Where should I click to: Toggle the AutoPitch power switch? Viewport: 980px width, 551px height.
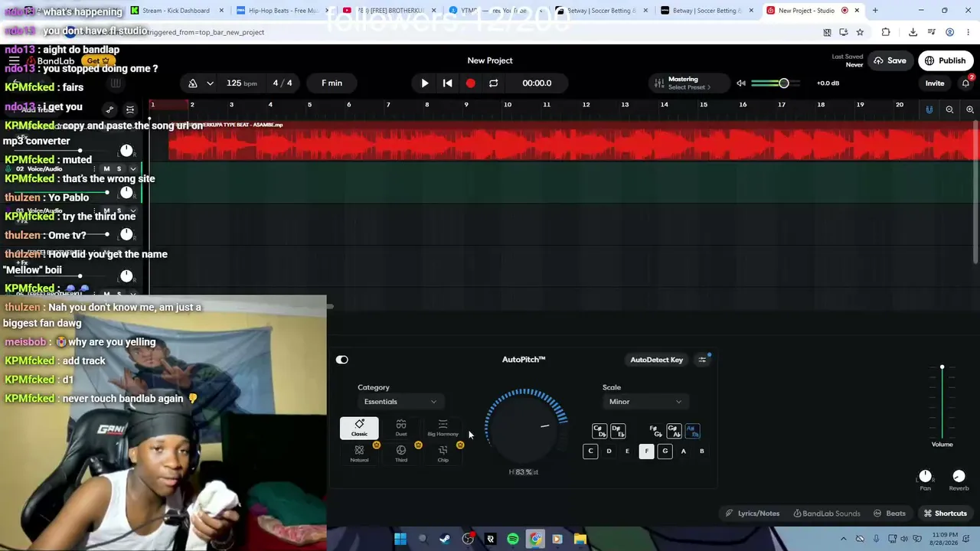pyautogui.click(x=342, y=360)
